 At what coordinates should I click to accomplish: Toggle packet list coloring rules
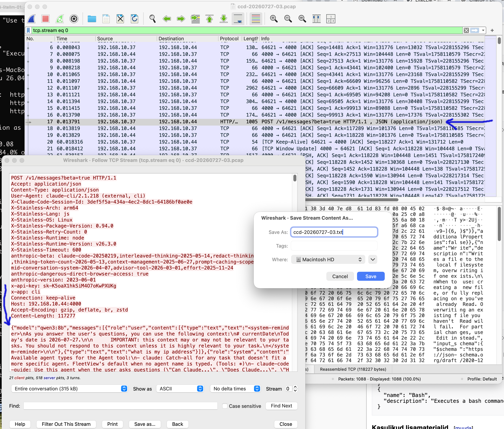tap(256, 19)
